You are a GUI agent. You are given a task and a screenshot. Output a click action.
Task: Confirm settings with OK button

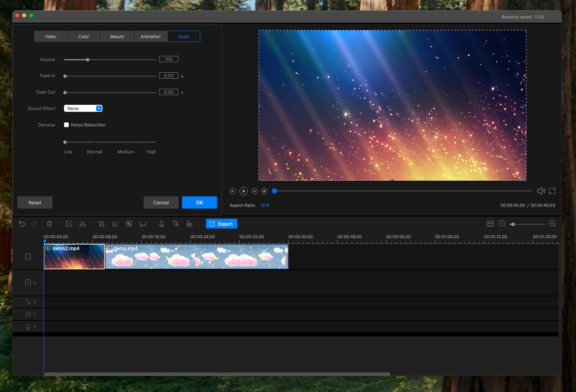200,203
